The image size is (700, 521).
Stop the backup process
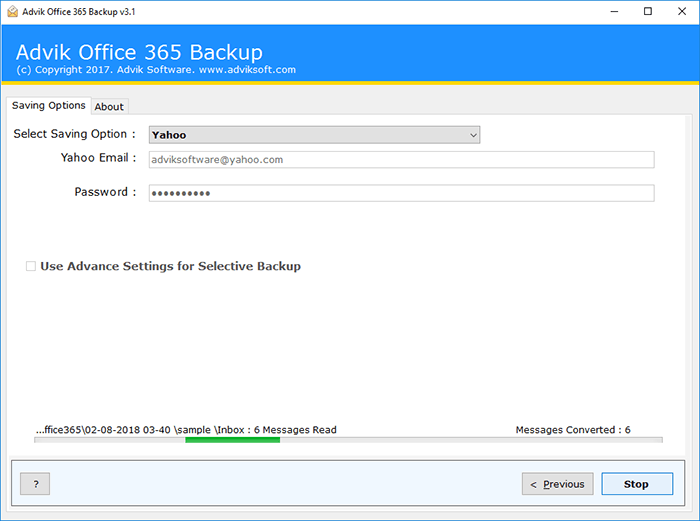(x=637, y=484)
